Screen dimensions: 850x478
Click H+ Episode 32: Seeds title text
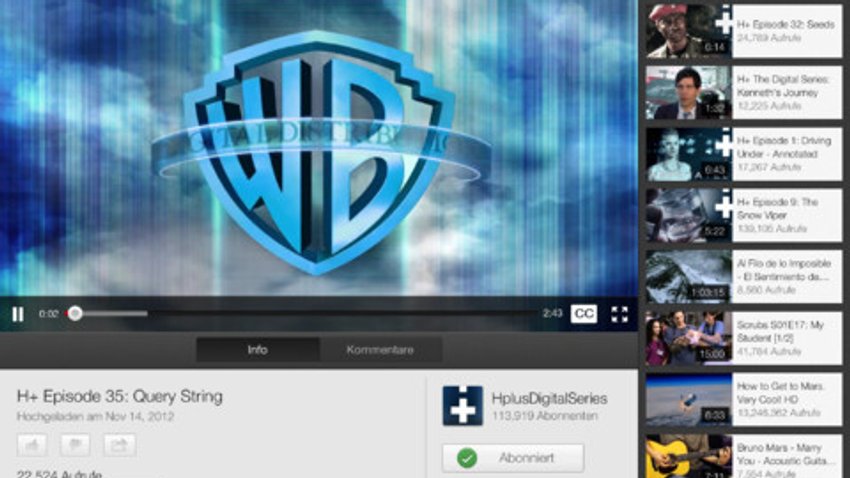(785, 24)
